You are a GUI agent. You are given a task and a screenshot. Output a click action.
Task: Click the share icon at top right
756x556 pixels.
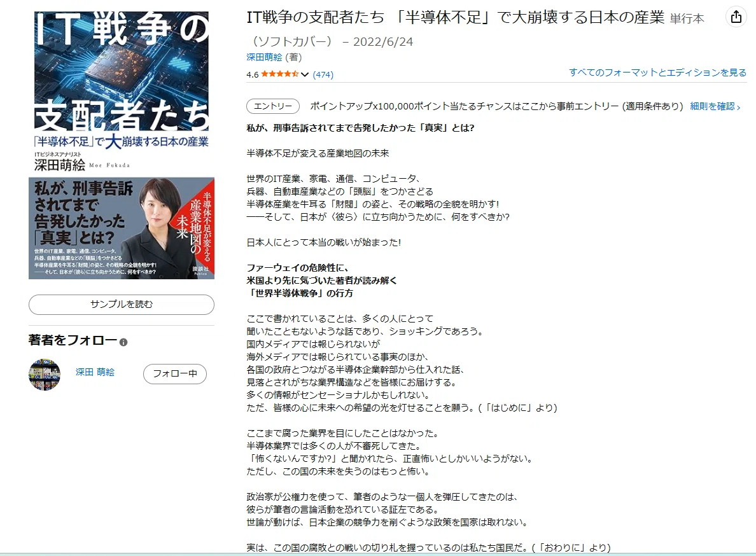(736, 17)
